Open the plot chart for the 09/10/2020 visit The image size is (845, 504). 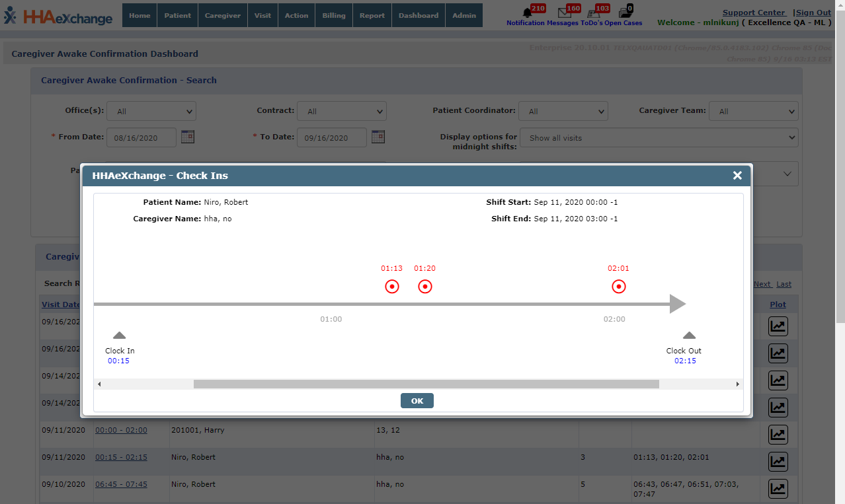pyautogui.click(x=778, y=489)
